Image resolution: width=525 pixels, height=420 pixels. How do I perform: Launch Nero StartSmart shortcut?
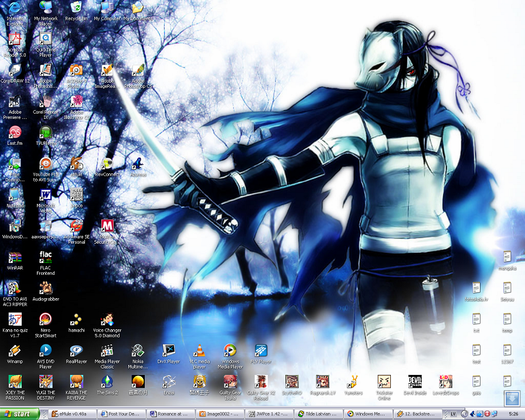[46, 319]
